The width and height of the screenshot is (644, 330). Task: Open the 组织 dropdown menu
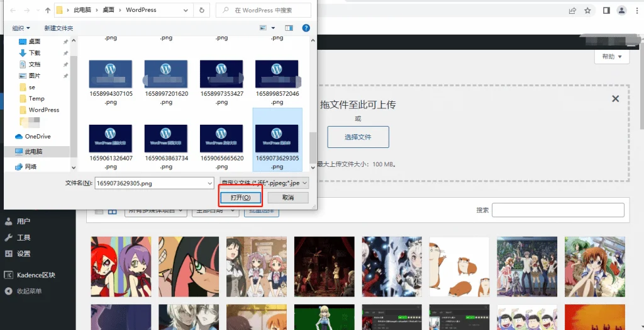click(x=21, y=28)
